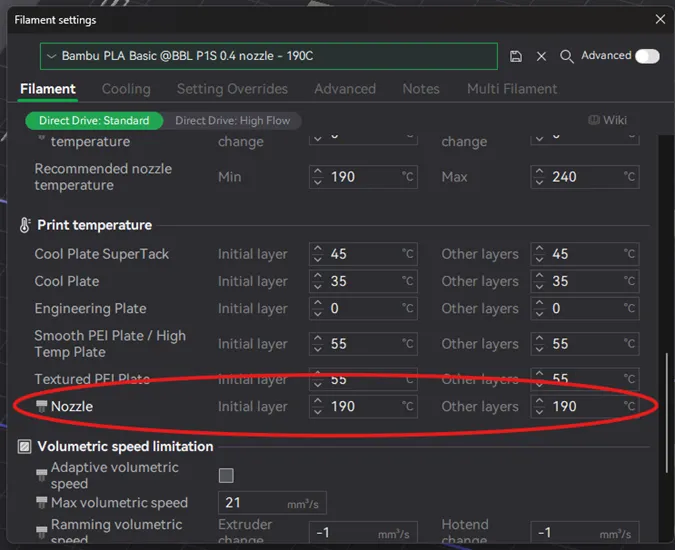Save the filament preset with the disk icon
Image resolution: width=675 pixels, height=550 pixels.
[516, 56]
